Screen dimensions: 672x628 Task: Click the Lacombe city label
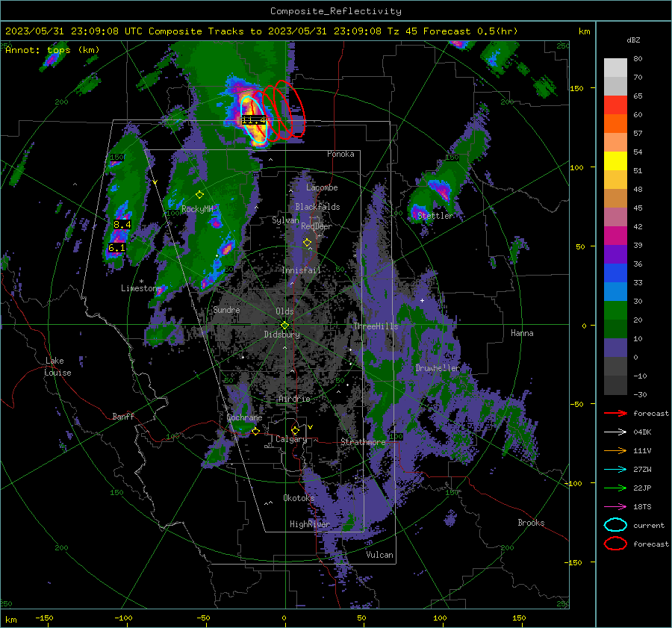pos(322,187)
